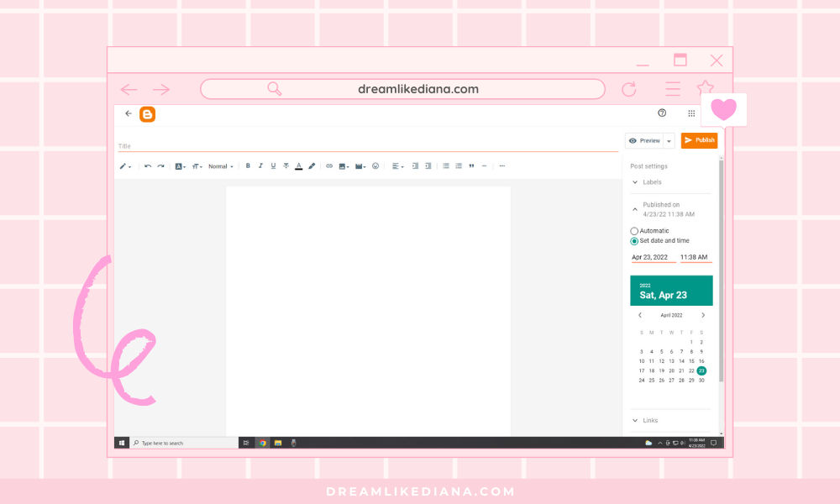Image resolution: width=840 pixels, height=504 pixels.
Task: Enable Set date and time
Action: point(634,241)
